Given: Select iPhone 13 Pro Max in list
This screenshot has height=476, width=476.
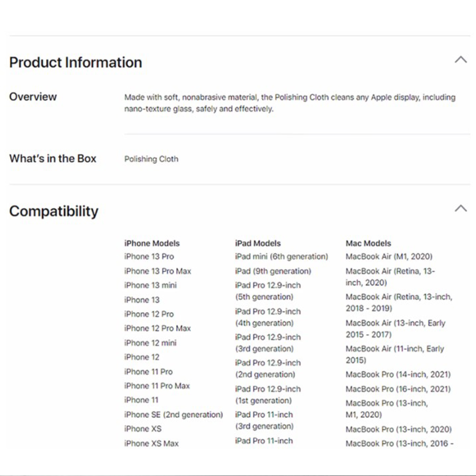Looking at the screenshot, I should click(x=158, y=271).
